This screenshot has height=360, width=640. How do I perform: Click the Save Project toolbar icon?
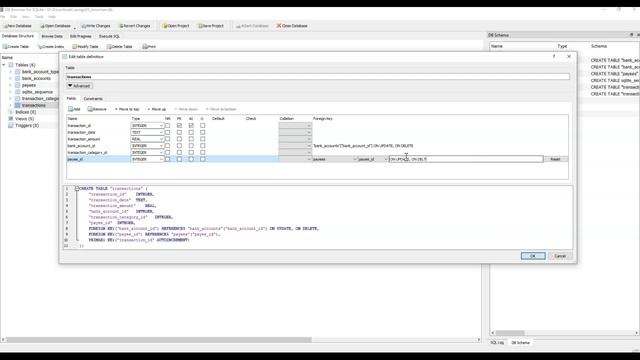pos(200,26)
